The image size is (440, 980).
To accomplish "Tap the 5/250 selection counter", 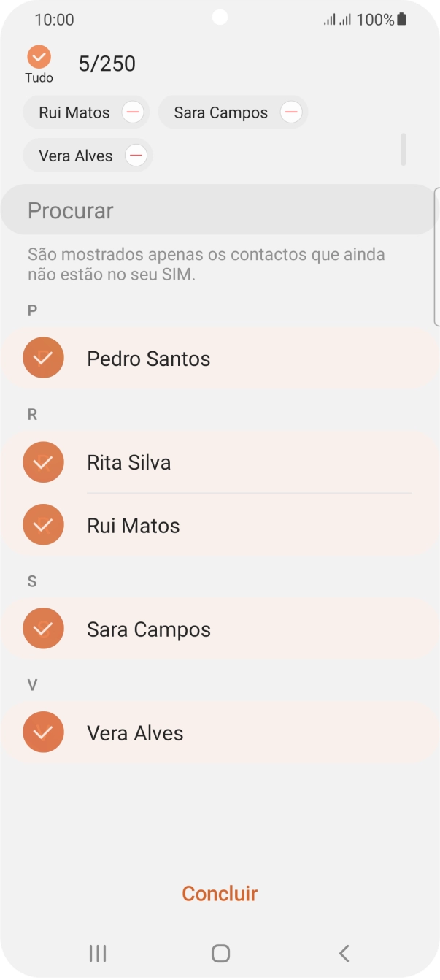I will [x=107, y=64].
